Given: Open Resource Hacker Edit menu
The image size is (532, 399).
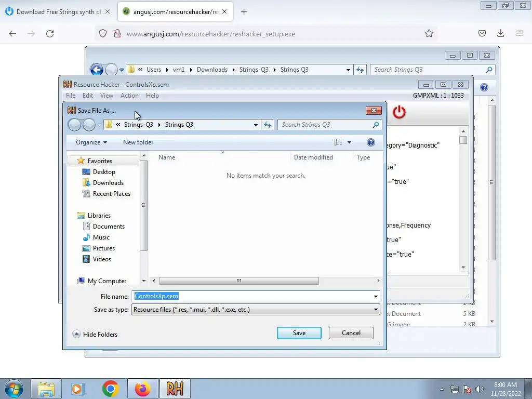Looking at the screenshot, I should pos(87,96).
